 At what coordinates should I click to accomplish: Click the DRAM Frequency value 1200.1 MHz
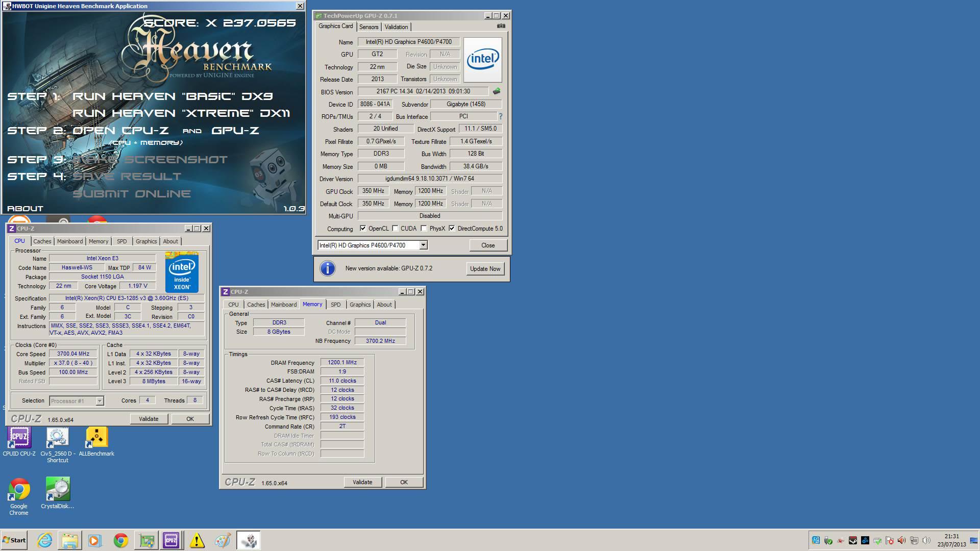tap(342, 362)
